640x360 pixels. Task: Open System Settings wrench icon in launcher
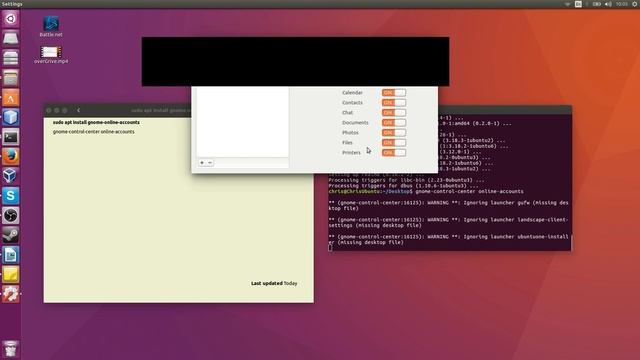pyautogui.click(x=11, y=294)
